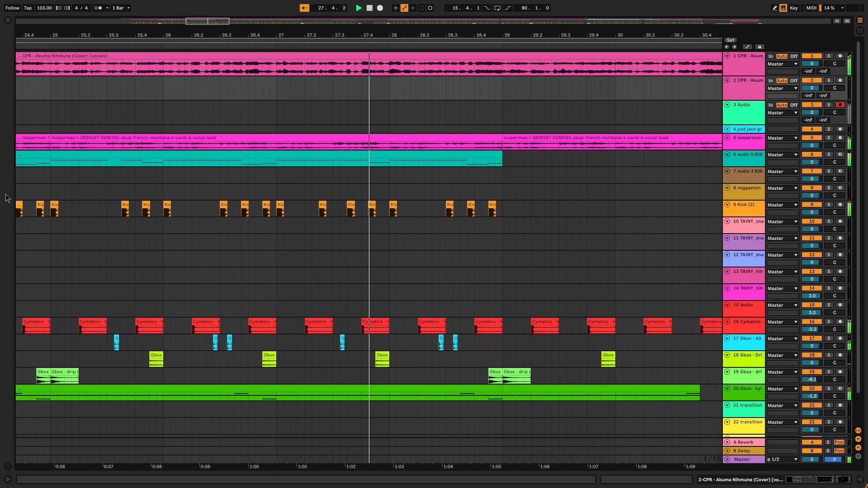Viewport: 868px width, 488px height.
Task: Solo the 9 Kick (2) track
Action: click(x=829, y=205)
